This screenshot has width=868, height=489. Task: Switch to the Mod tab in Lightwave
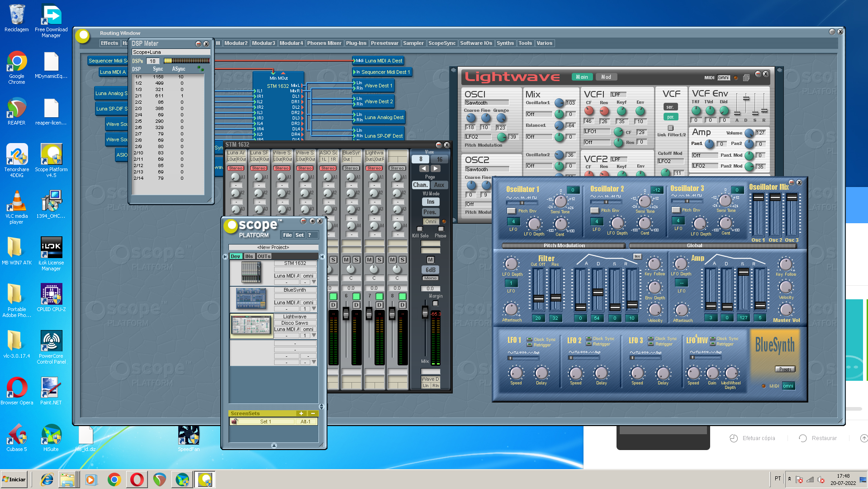[606, 77]
